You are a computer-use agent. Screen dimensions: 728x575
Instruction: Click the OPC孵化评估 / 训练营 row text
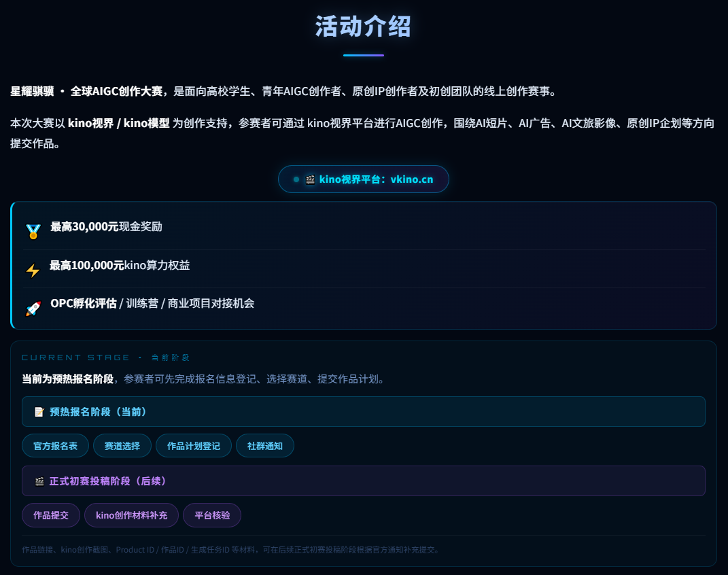pos(152,304)
